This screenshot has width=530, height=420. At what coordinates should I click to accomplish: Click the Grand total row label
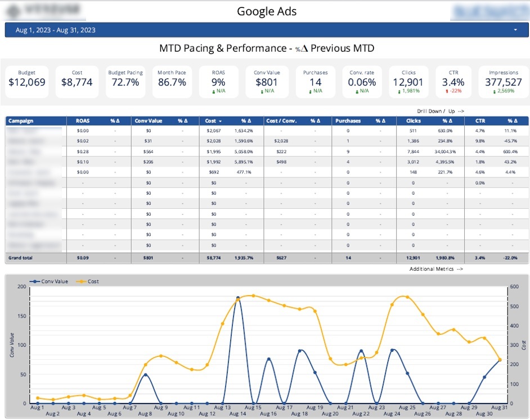(x=21, y=258)
